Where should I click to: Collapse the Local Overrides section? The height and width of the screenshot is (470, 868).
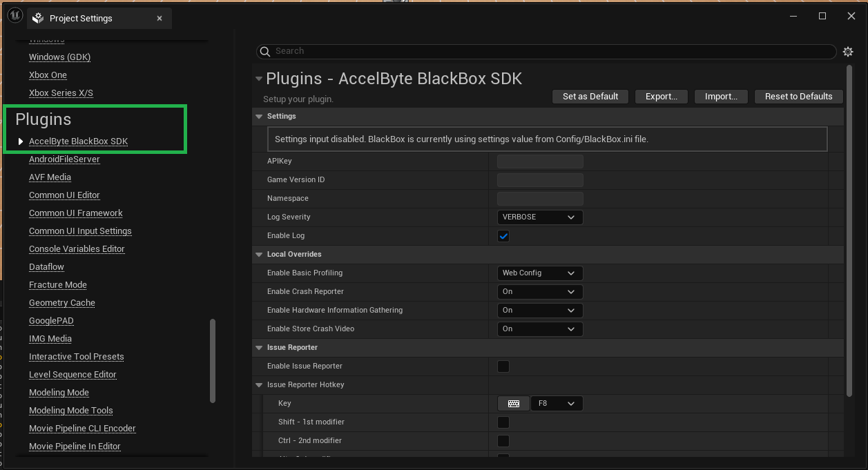[259, 255]
